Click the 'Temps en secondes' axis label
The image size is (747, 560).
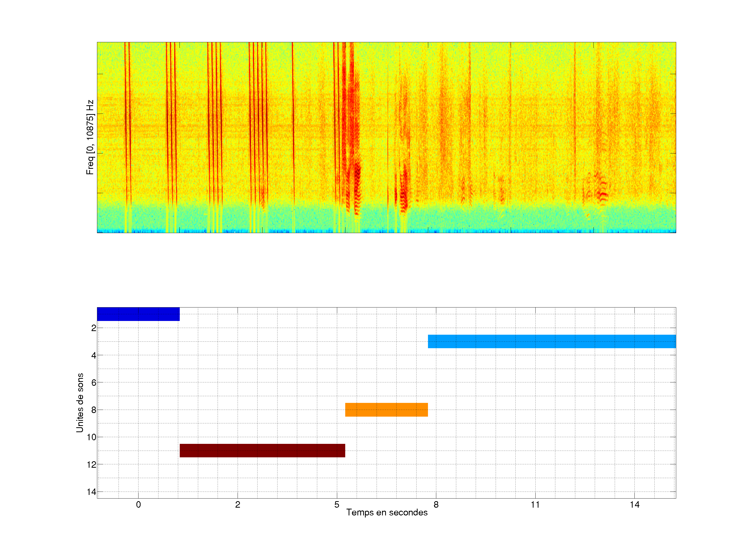point(387,512)
